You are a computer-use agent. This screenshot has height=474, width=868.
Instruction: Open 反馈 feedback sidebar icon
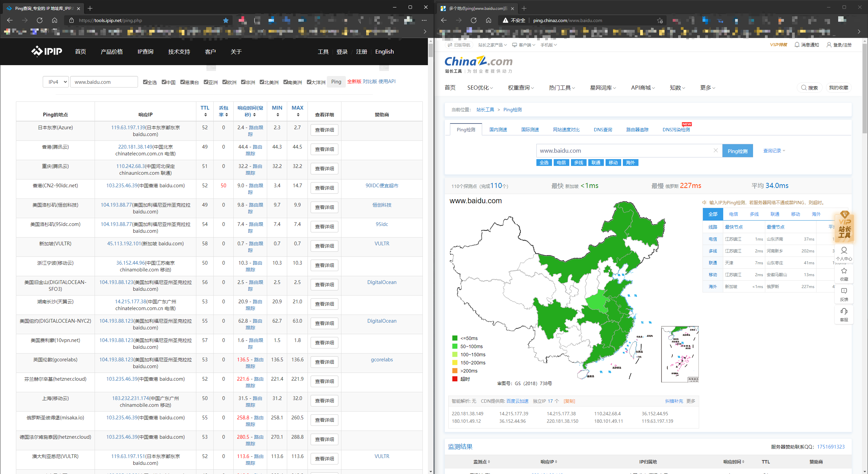tap(844, 295)
